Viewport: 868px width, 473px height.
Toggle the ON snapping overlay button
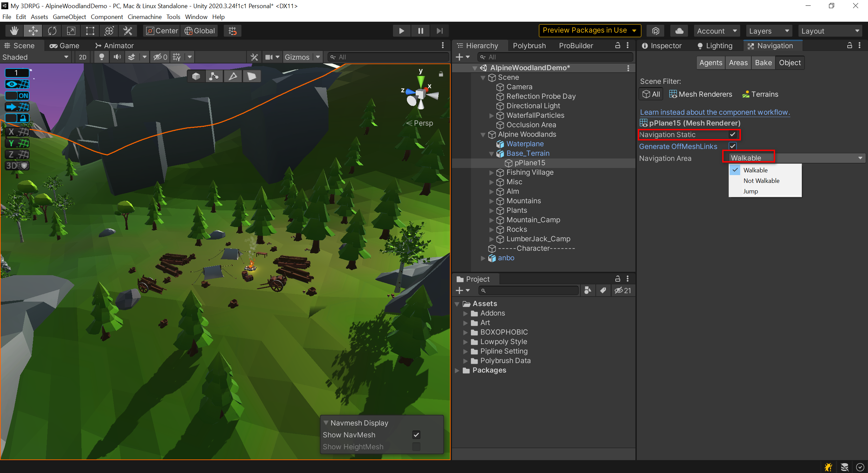coord(17,96)
